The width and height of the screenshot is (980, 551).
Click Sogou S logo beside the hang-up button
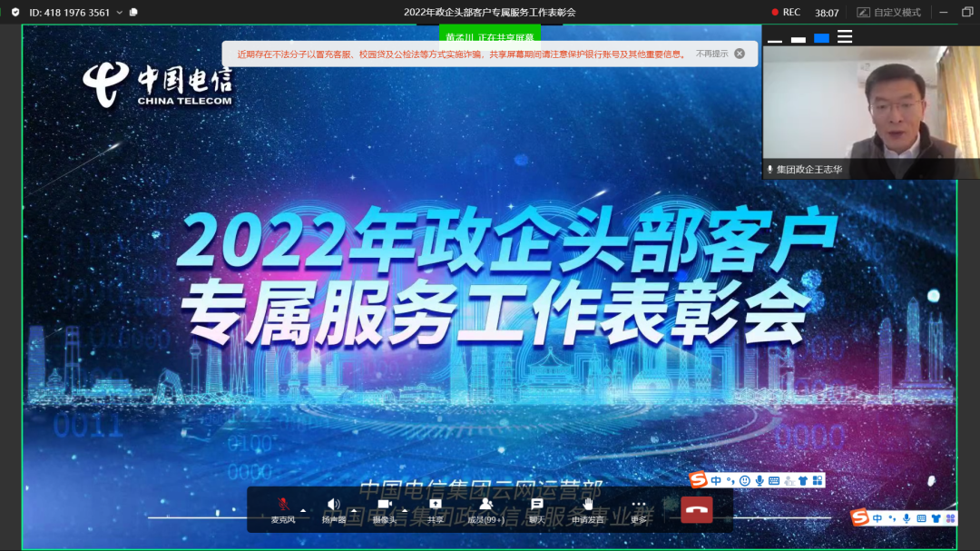698,479
